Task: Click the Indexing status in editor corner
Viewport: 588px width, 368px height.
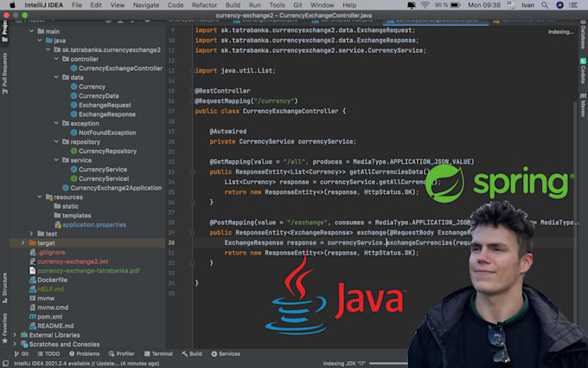Action: point(560,32)
